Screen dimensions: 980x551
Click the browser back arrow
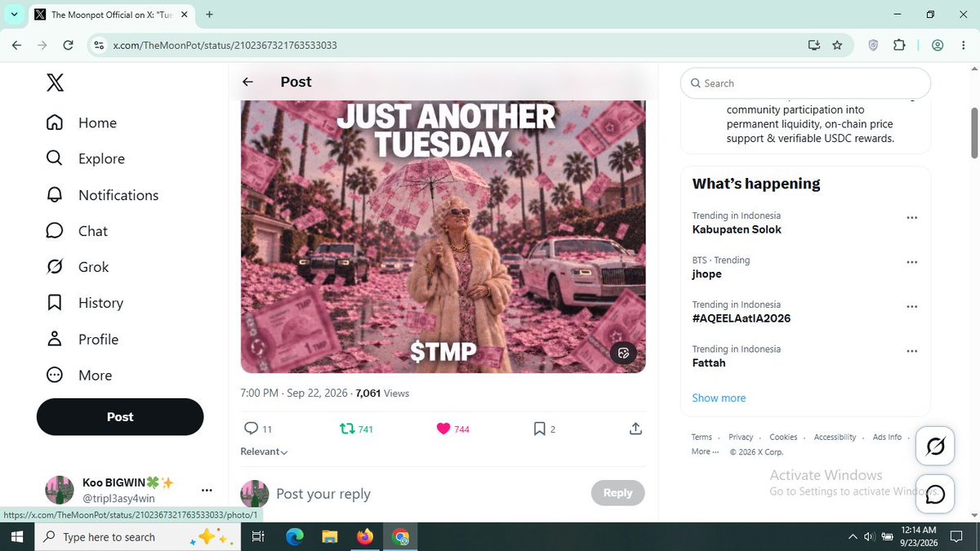(x=16, y=46)
